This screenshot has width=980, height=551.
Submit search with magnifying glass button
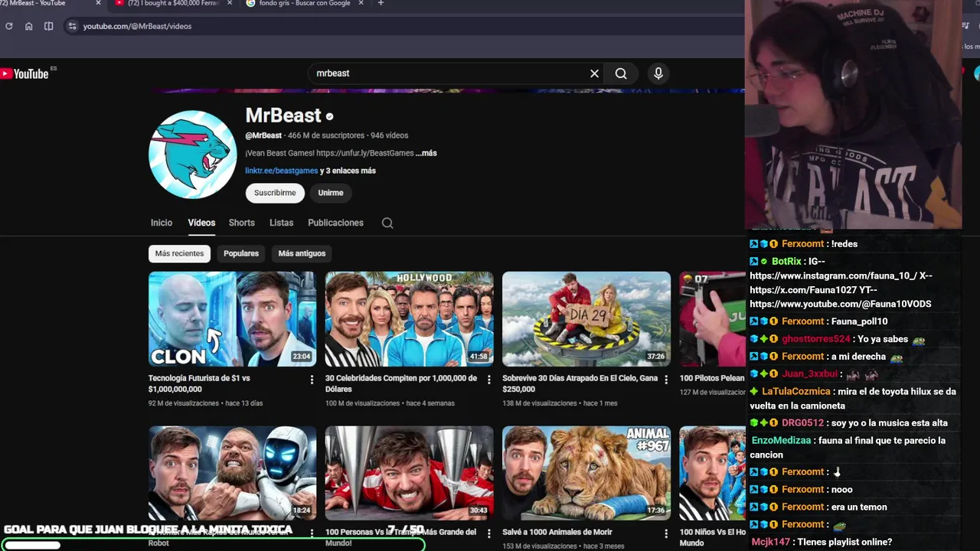click(621, 73)
